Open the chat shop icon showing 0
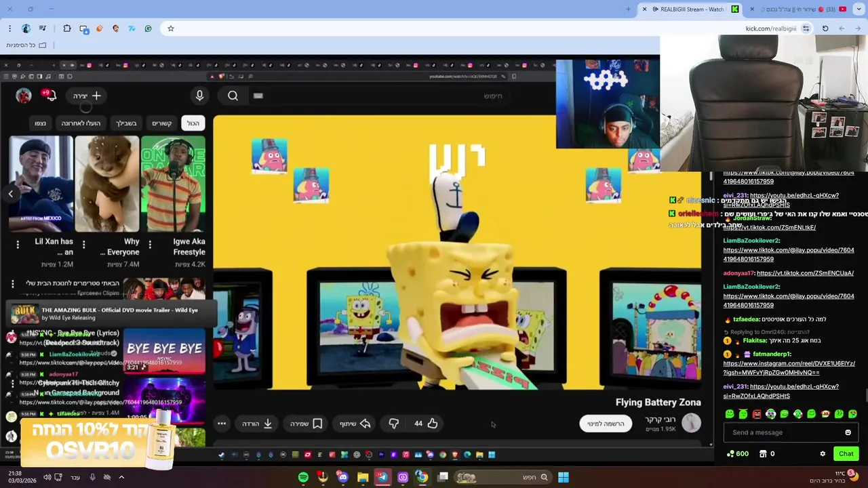The image size is (868, 488). coord(766,454)
